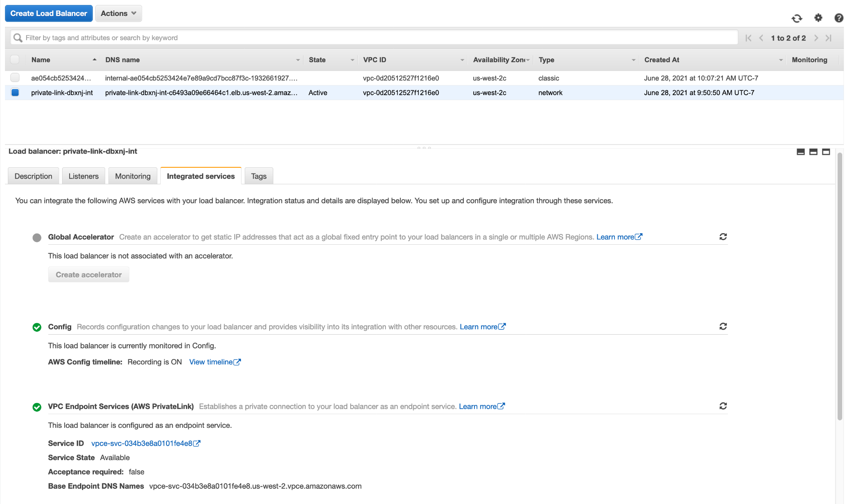Click the filter by tags search field
This screenshot has width=848, height=504.
pos(373,38)
